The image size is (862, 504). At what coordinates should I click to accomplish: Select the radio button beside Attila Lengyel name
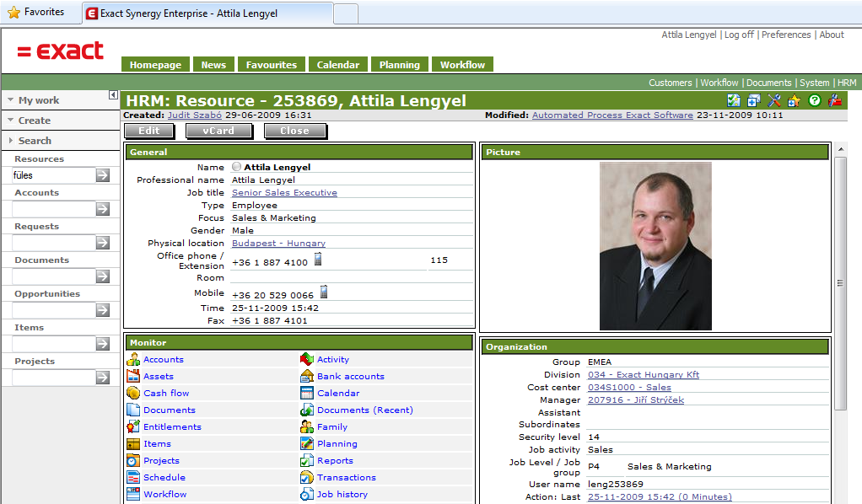[x=236, y=167]
